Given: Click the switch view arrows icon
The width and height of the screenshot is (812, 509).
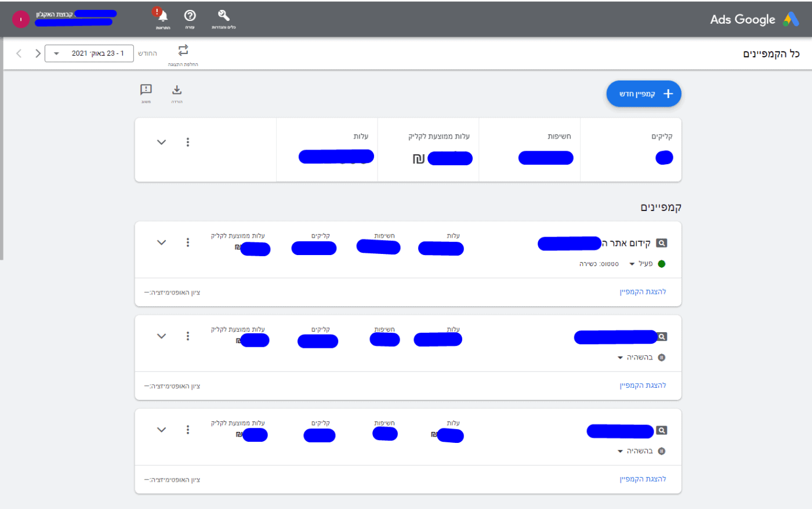Looking at the screenshot, I should coord(183,50).
